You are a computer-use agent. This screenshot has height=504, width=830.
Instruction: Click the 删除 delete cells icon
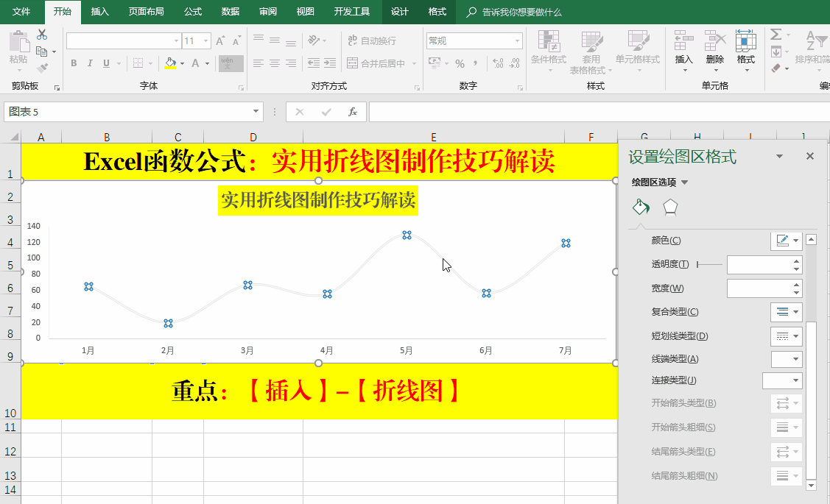pos(714,40)
